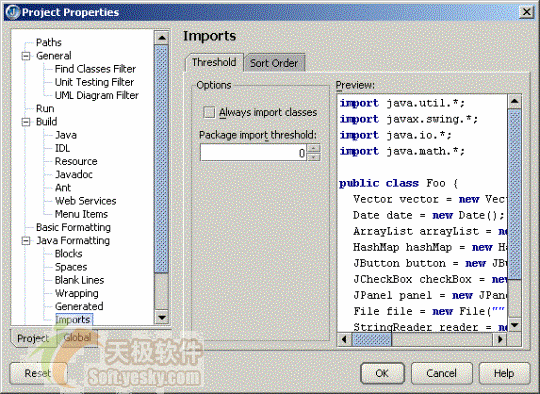Select Imports under Java Formatting
The height and width of the screenshot is (394, 540).
pos(74,320)
